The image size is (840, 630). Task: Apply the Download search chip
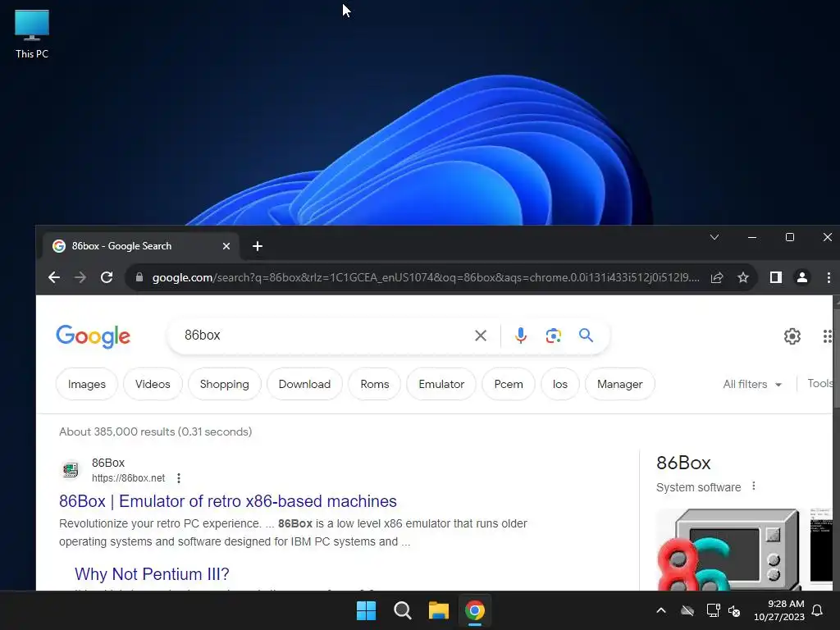(304, 384)
